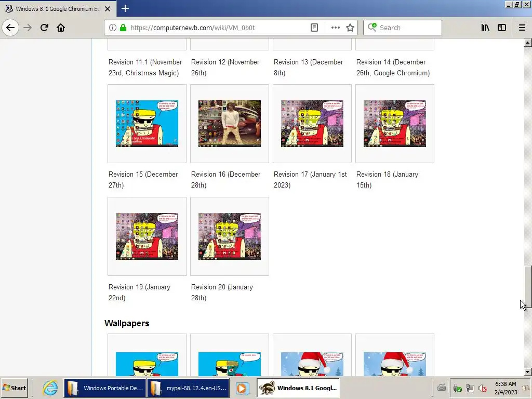Open the Revision 18 thumbnail image
532x399 pixels.
[395, 124]
